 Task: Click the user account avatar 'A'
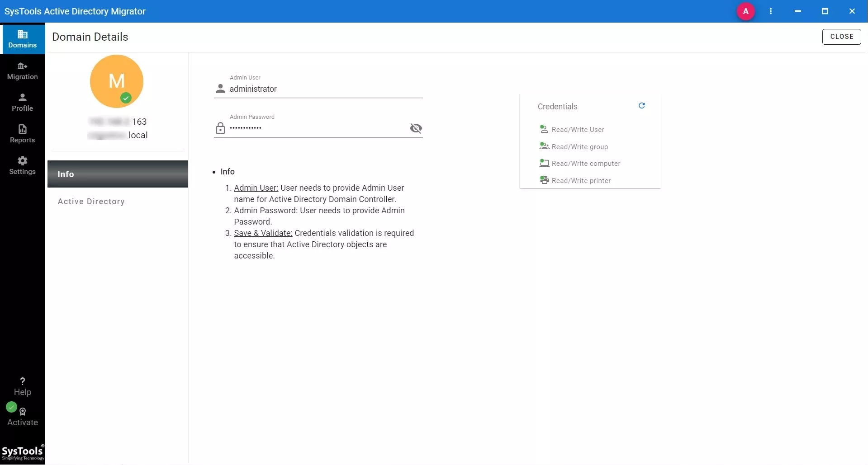pyautogui.click(x=746, y=11)
